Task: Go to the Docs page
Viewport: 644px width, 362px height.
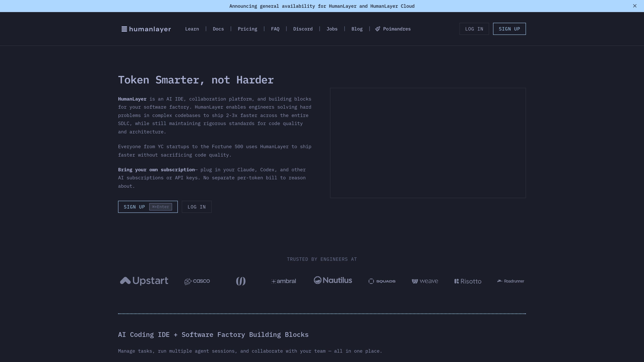Action: [218, 29]
